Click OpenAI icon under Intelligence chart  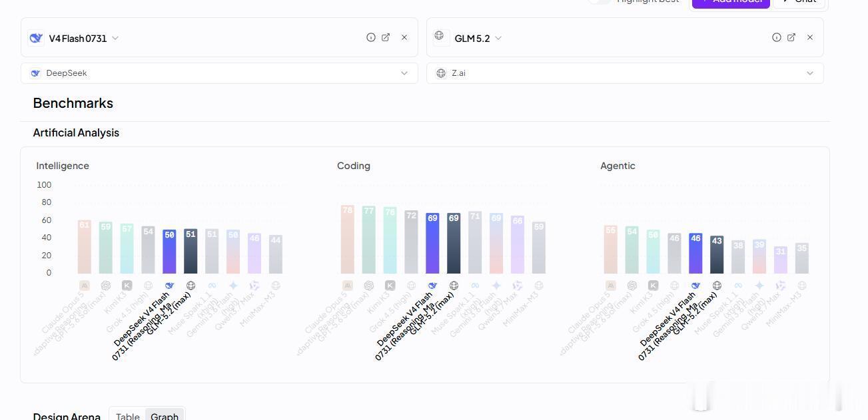tap(106, 286)
